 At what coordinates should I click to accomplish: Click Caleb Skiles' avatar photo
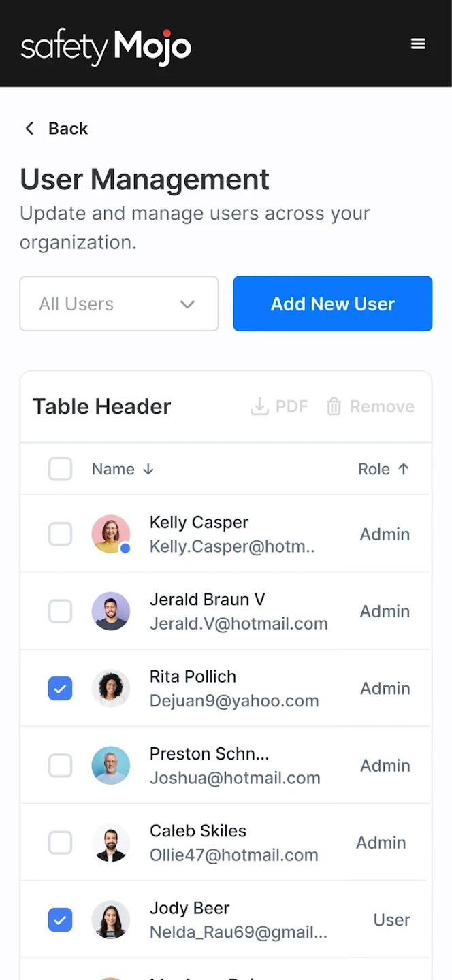(x=111, y=843)
